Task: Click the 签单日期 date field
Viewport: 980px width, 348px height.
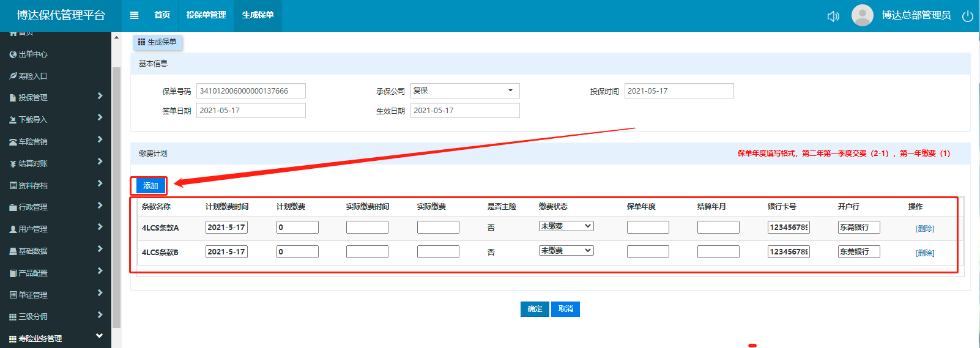Action: pyautogui.click(x=251, y=111)
